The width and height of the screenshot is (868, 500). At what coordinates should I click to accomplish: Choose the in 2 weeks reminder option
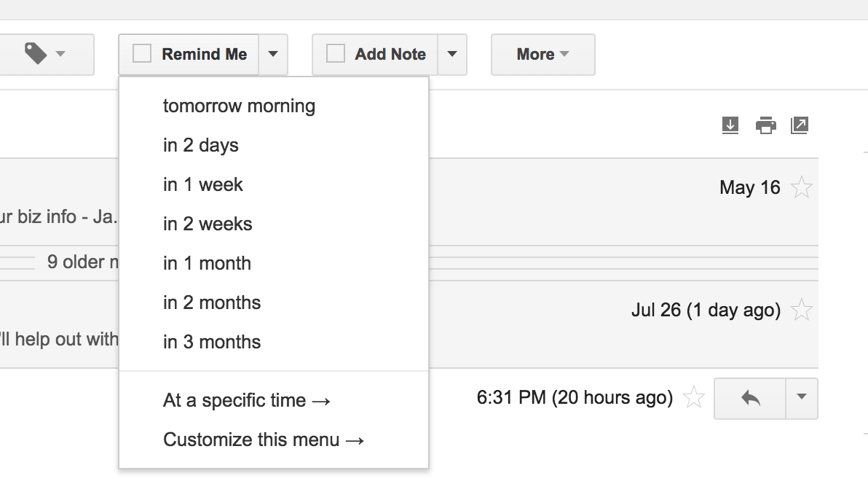tap(208, 224)
